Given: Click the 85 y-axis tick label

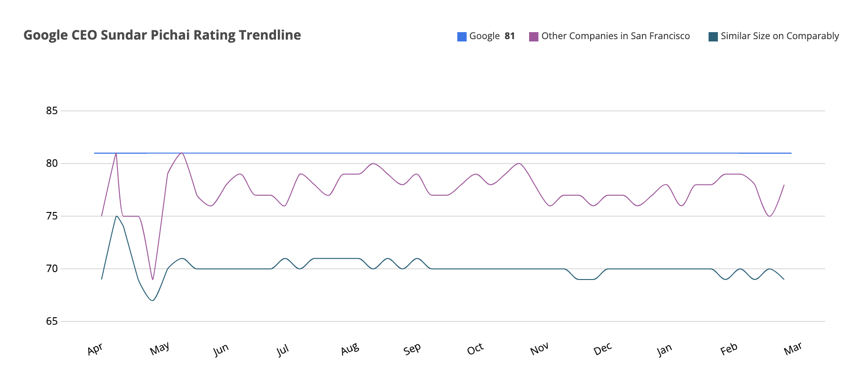Looking at the screenshot, I should pyautogui.click(x=52, y=111).
